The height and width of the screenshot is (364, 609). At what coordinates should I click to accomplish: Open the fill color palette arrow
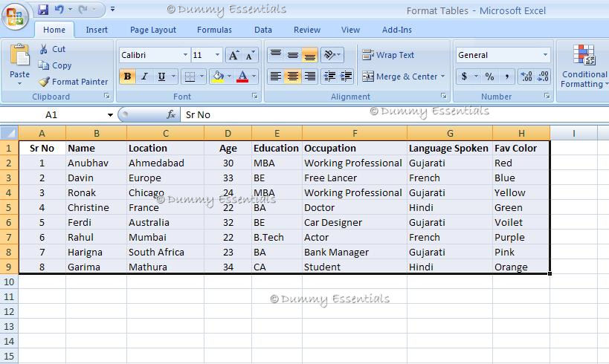[x=229, y=77]
